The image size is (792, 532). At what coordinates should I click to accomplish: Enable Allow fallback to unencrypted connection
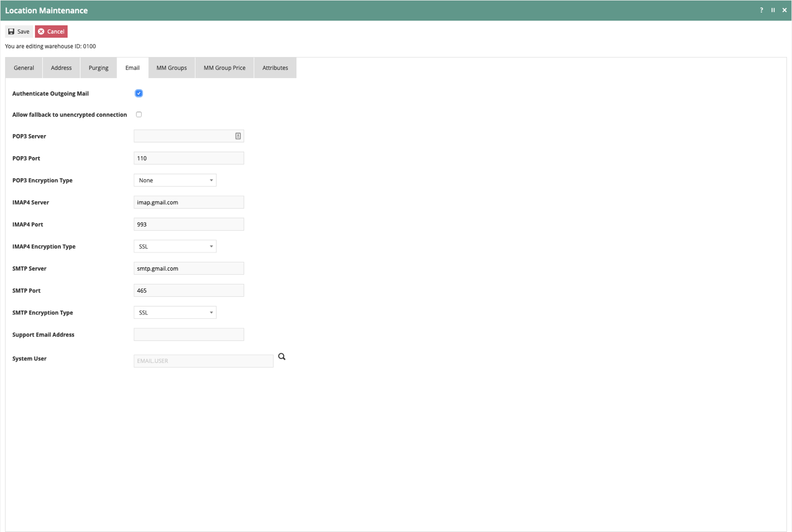click(139, 115)
